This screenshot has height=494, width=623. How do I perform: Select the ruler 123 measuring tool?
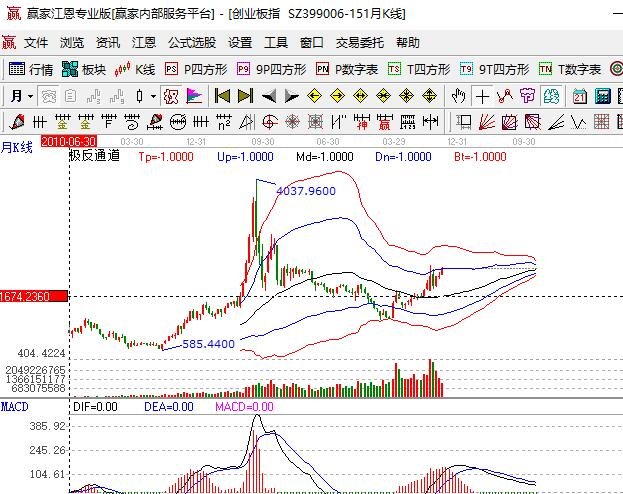(408, 122)
